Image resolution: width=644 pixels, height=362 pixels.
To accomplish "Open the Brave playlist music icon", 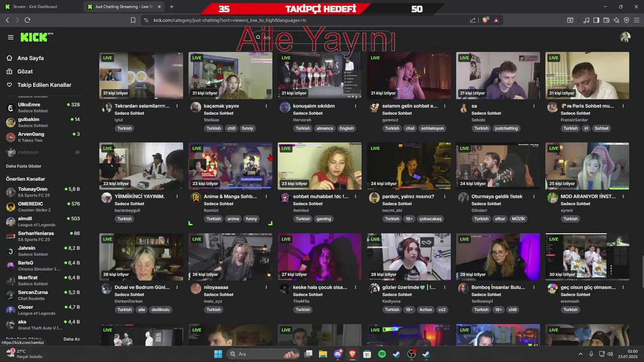I will point(586,20).
